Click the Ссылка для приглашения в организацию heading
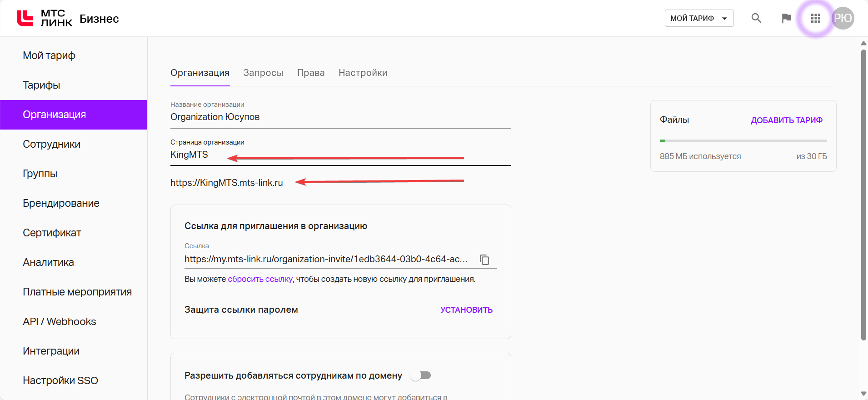The height and width of the screenshot is (400, 868). (276, 226)
